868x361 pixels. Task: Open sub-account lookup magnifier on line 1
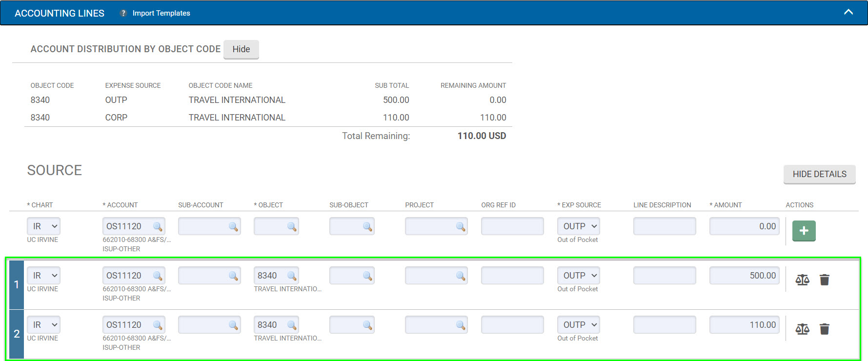point(233,276)
